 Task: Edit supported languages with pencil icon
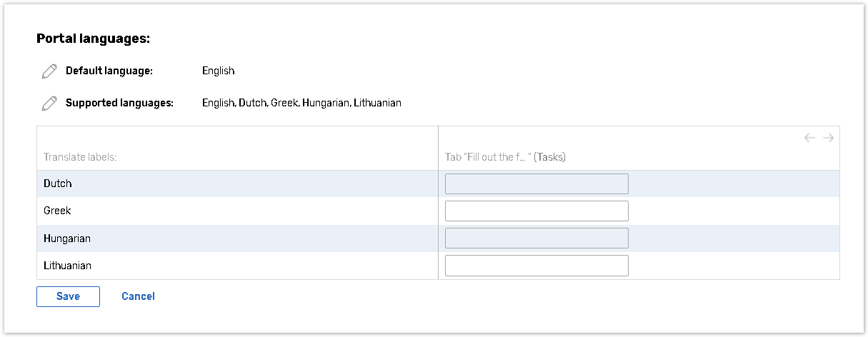[49, 104]
